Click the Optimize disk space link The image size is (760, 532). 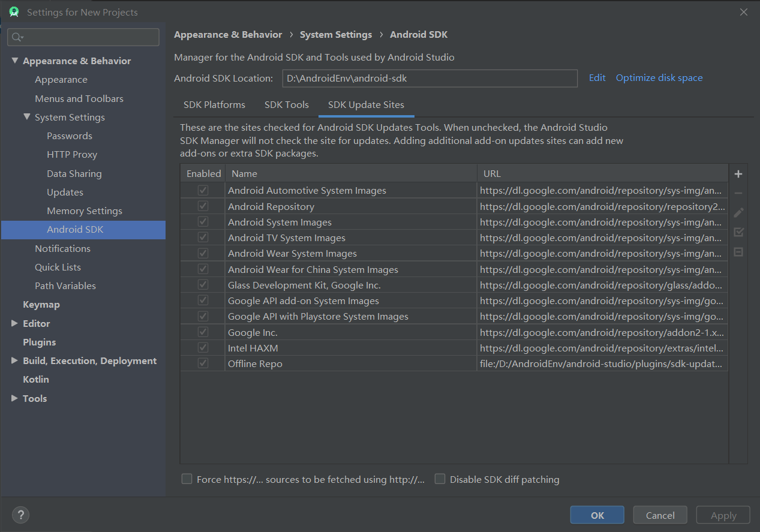click(659, 78)
